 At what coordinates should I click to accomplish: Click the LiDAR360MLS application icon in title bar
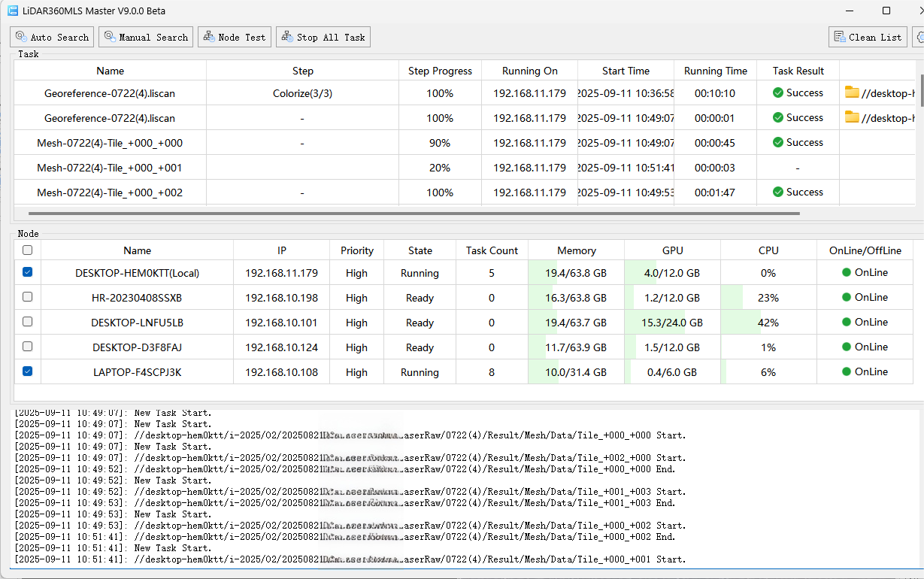tap(13, 11)
